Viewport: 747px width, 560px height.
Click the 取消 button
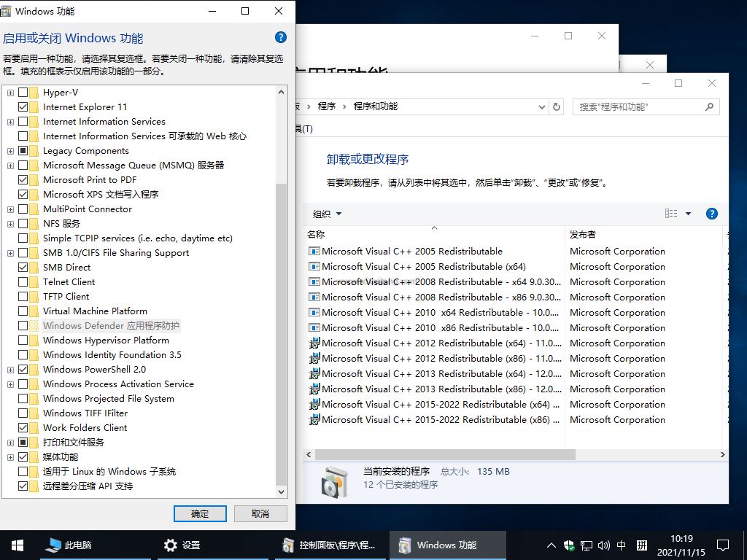(260, 514)
